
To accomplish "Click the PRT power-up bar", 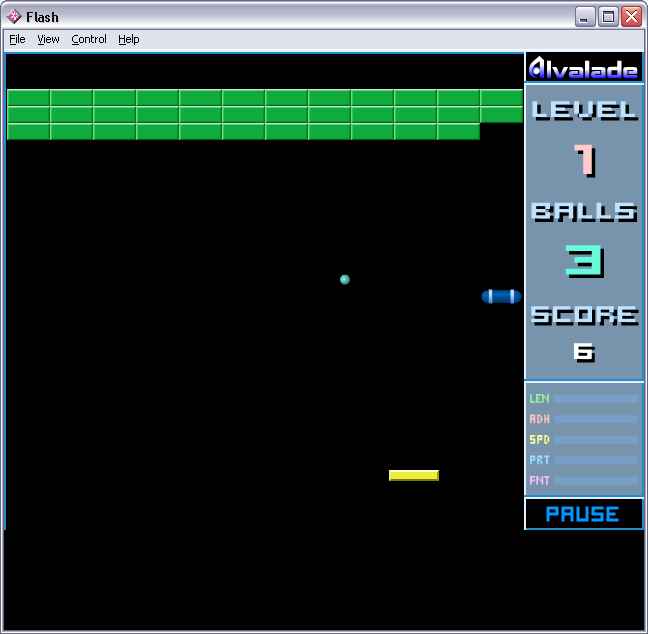I will click(x=596, y=460).
